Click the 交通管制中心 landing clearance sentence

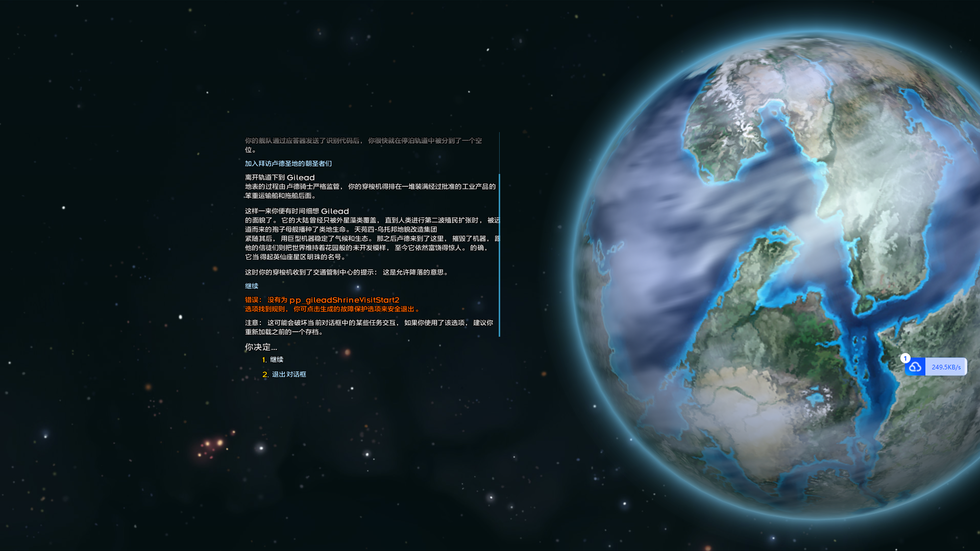tap(347, 272)
